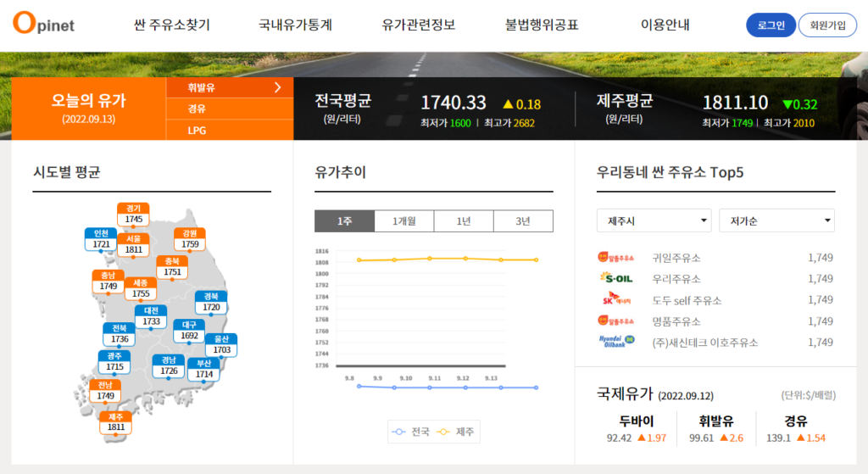Image resolution: width=868 pixels, height=474 pixels.
Task: Click the 회원가입 button
Action: pos(827,25)
